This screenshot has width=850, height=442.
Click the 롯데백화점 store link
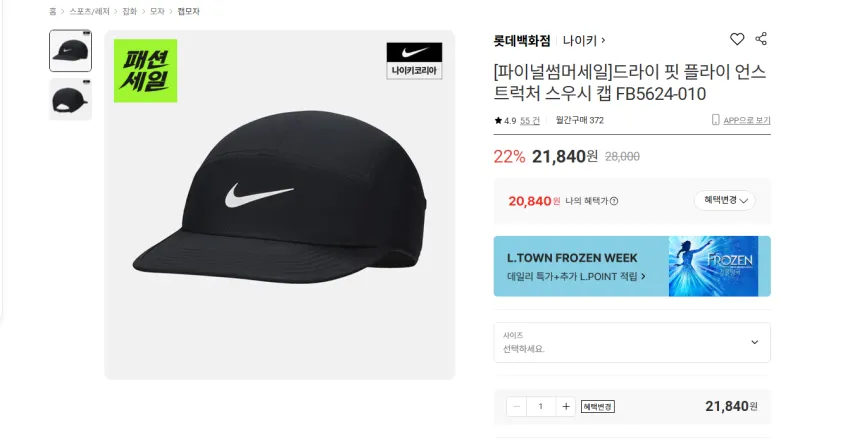521,41
